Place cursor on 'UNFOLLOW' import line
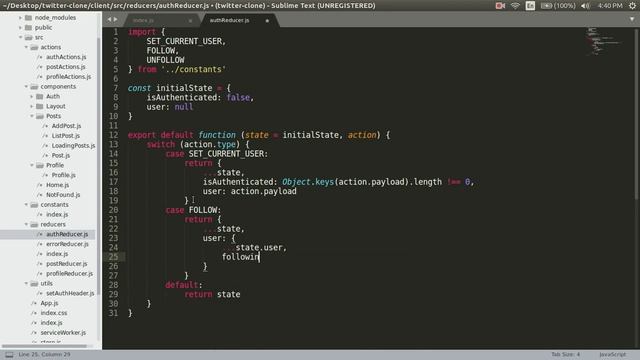640x360 pixels. tap(165, 60)
